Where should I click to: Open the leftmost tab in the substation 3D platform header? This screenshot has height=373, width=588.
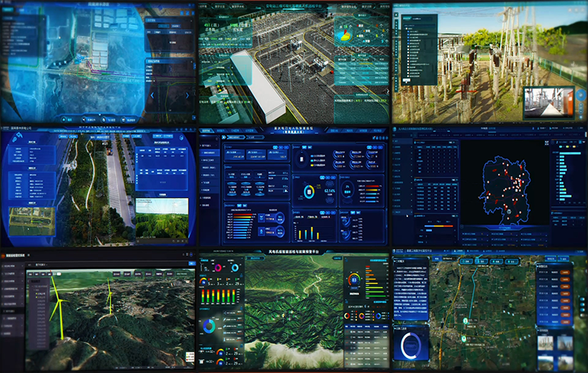pos(204,6)
